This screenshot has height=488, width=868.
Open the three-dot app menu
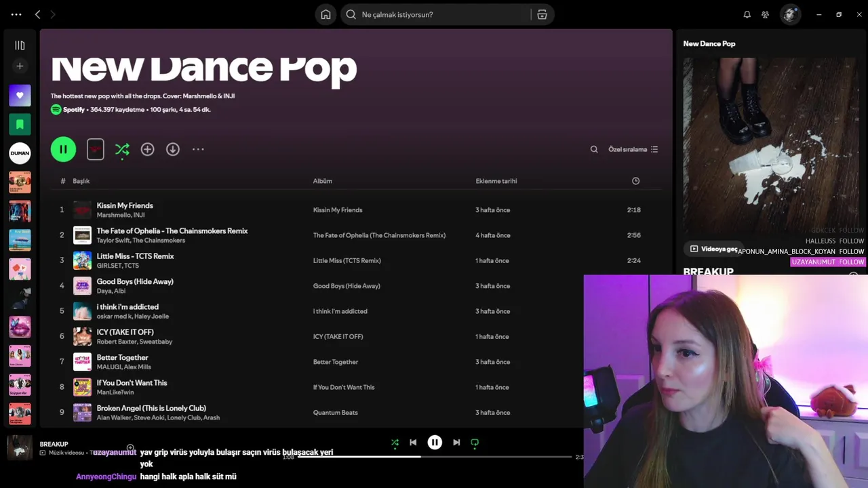pyautogui.click(x=16, y=14)
